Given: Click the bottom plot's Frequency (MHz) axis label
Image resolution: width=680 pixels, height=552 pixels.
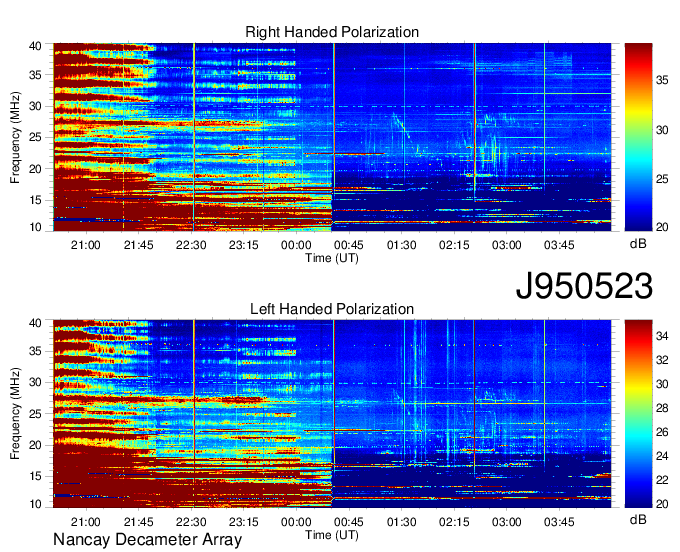Looking at the screenshot, I should [15, 414].
